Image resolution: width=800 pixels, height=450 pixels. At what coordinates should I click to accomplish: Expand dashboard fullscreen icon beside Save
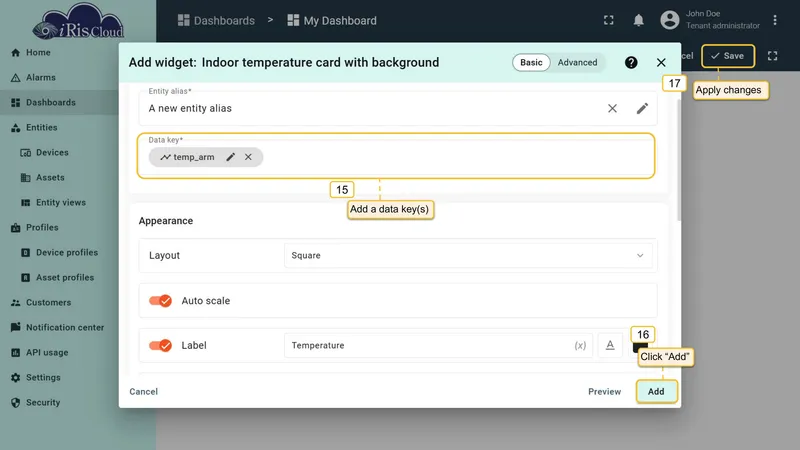click(x=772, y=56)
